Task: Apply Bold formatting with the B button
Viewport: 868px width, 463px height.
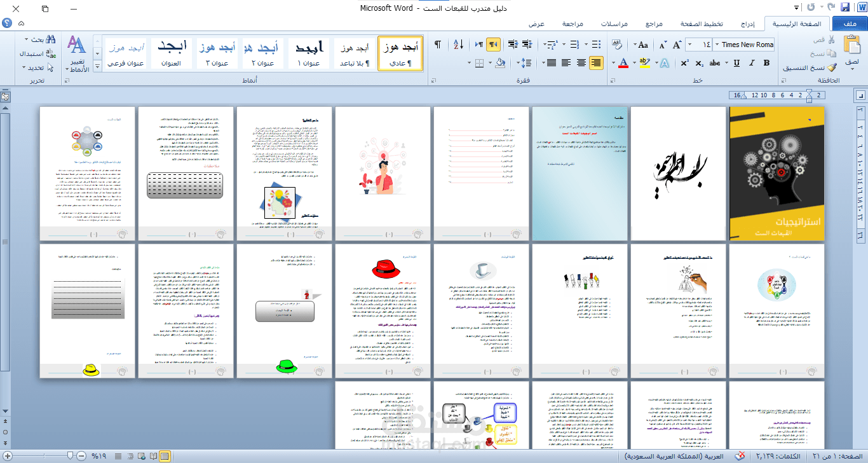Action: [x=767, y=63]
